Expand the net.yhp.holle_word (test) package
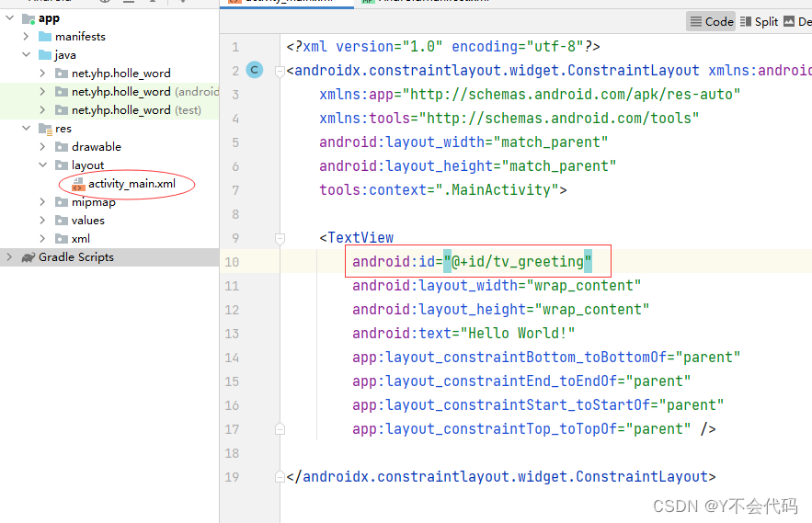The image size is (812, 523). [42, 109]
